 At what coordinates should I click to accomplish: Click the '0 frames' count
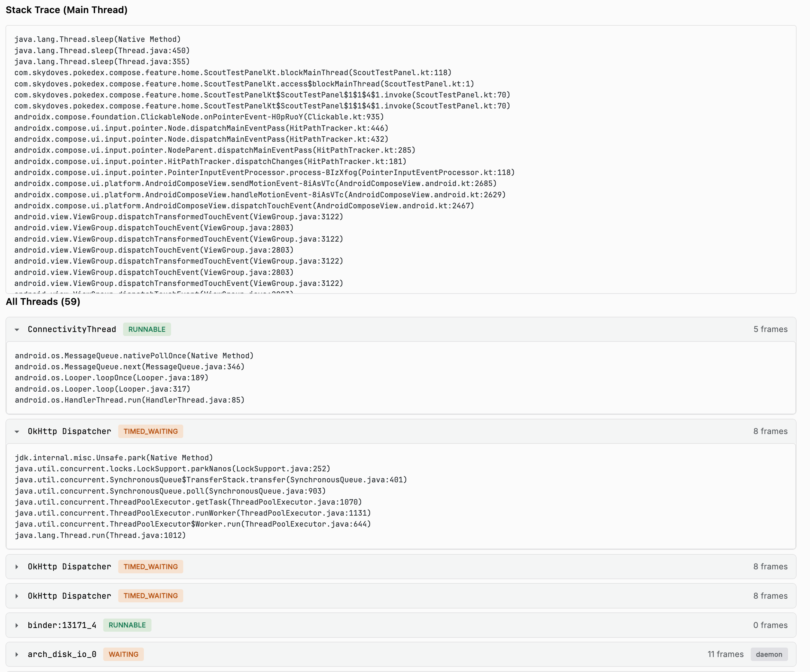coord(770,625)
